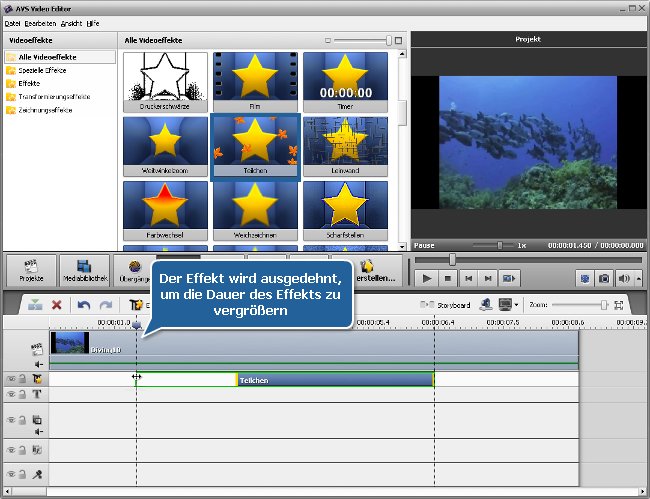Redo the last undone action
The width and height of the screenshot is (650, 499).
tap(105, 305)
